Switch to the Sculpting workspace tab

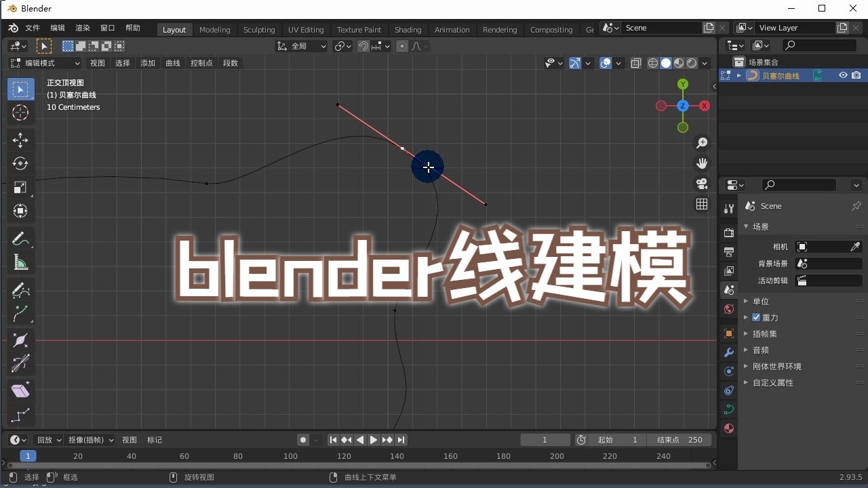pyautogui.click(x=259, y=30)
